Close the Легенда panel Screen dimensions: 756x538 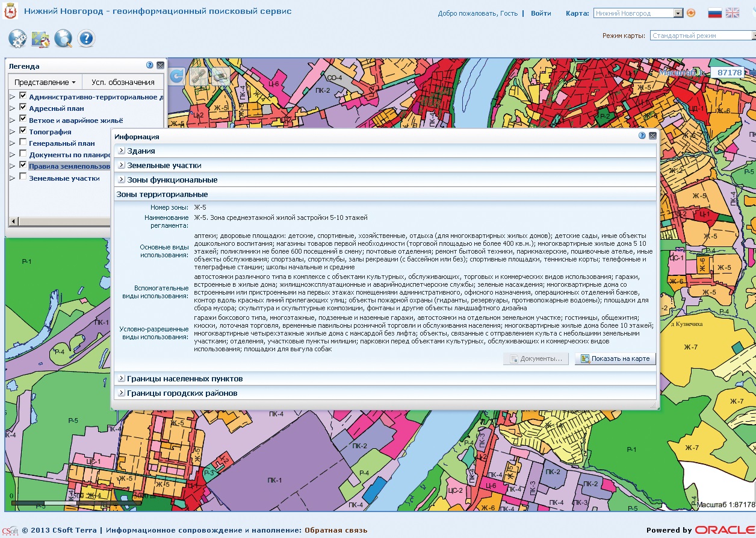click(160, 65)
